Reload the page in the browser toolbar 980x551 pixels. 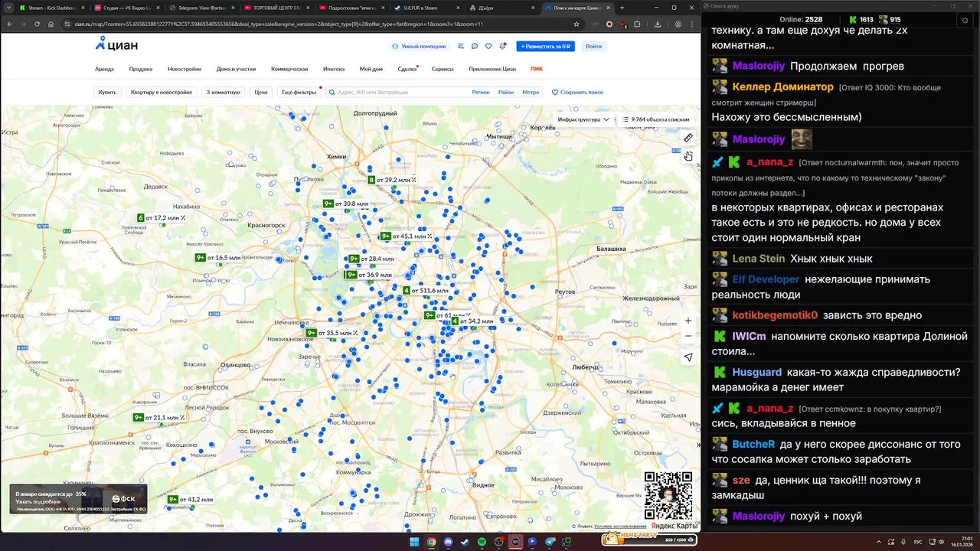tap(36, 24)
